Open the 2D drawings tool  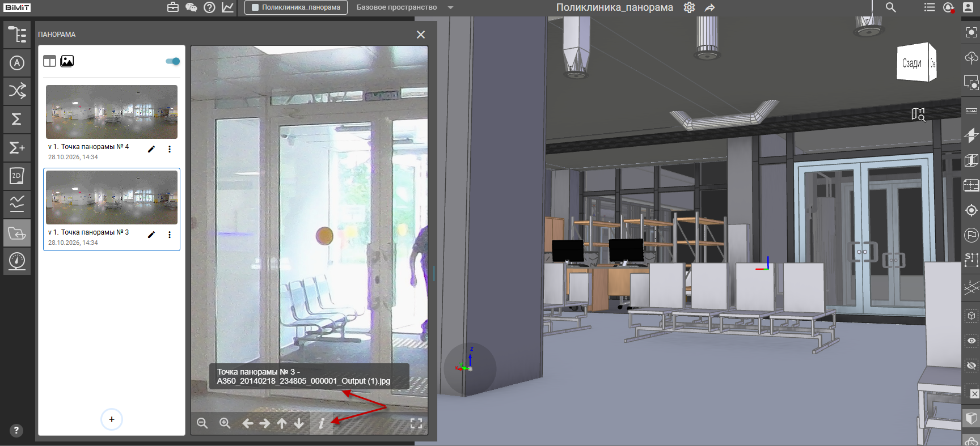click(17, 176)
